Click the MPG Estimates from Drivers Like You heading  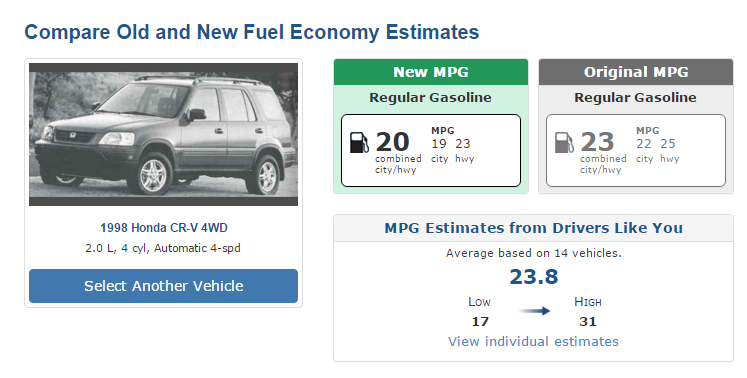coord(534,228)
